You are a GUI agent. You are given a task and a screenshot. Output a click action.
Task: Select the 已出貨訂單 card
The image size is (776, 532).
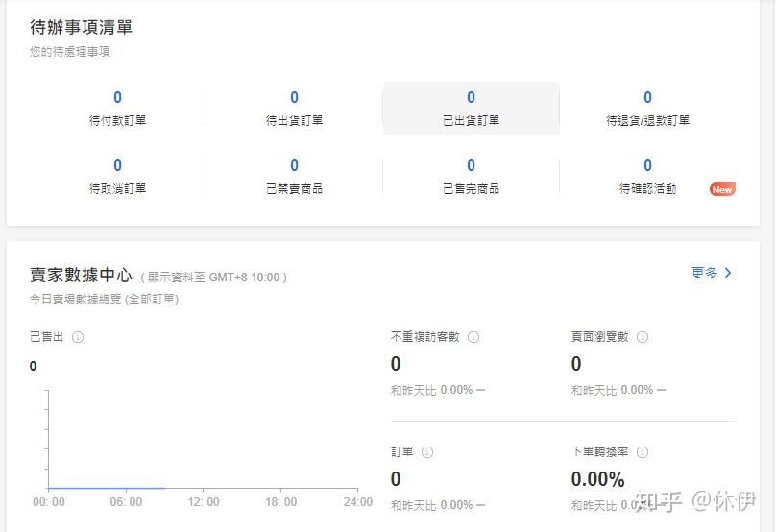471,108
